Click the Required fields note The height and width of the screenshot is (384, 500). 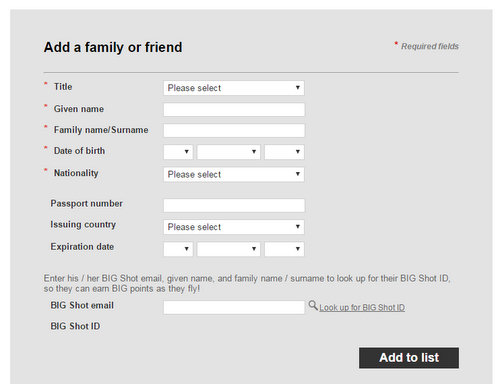(x=430, y=46)
